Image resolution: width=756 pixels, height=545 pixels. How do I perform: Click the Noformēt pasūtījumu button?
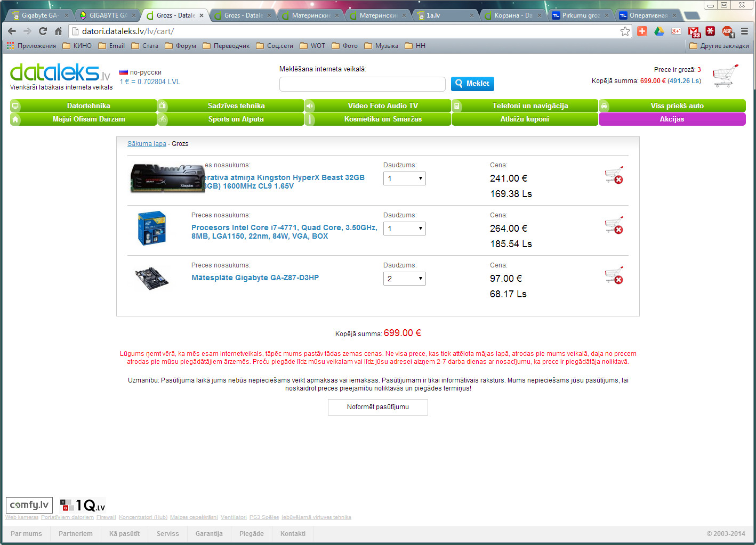tap(377, 407)
